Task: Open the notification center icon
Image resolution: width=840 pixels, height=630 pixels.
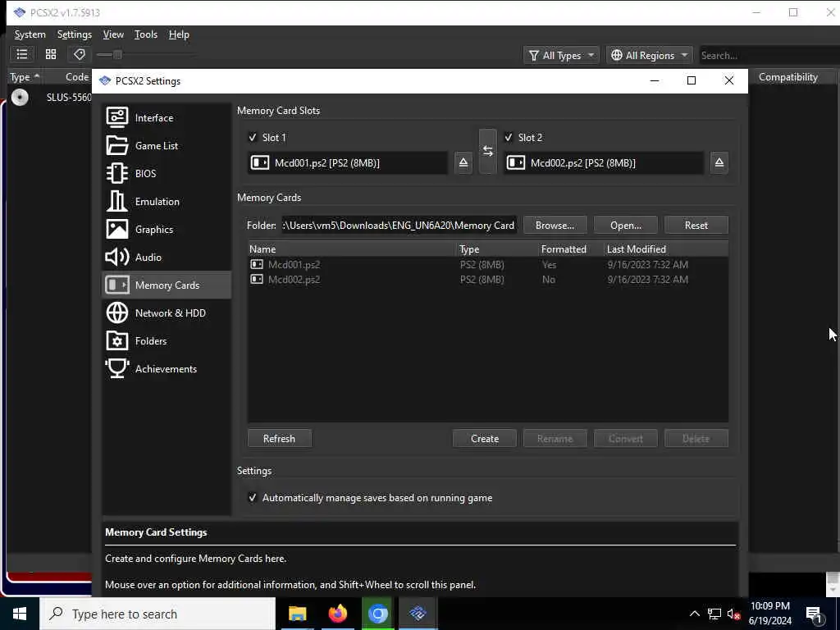Action: [x=814, y=614]
